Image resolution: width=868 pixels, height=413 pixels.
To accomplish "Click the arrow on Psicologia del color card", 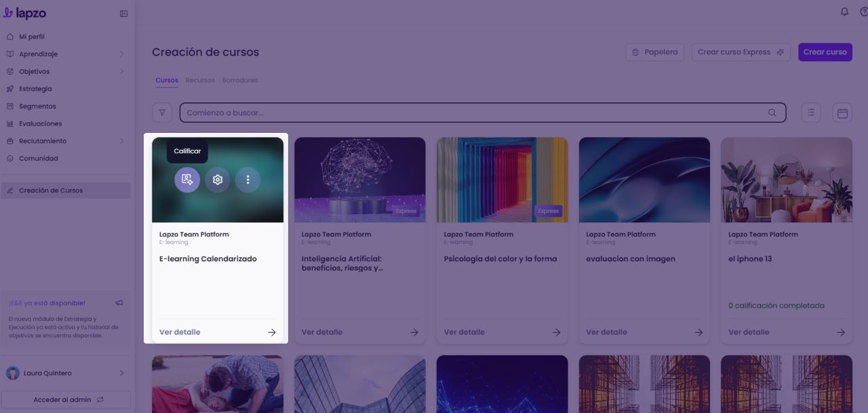I will [x=556, y=332].
